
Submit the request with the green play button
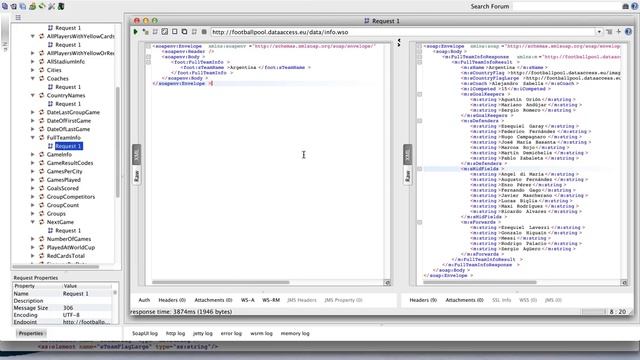click(136, 32)
